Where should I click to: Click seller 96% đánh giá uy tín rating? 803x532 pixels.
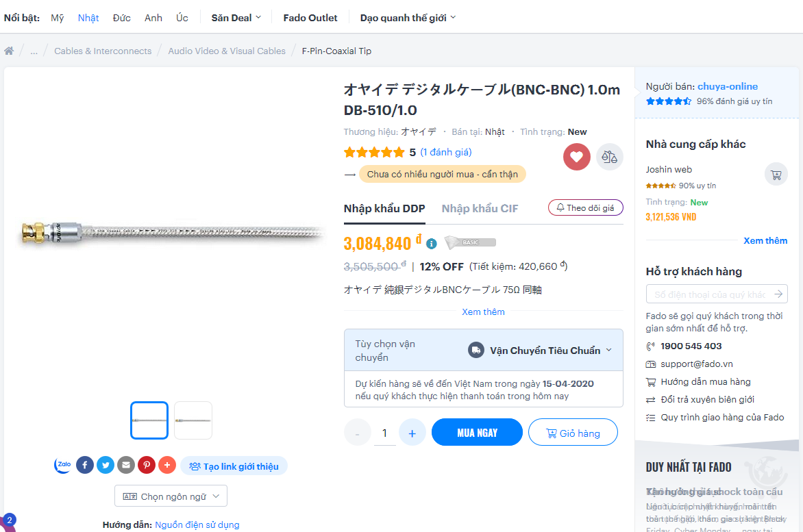tap(734, 101)
